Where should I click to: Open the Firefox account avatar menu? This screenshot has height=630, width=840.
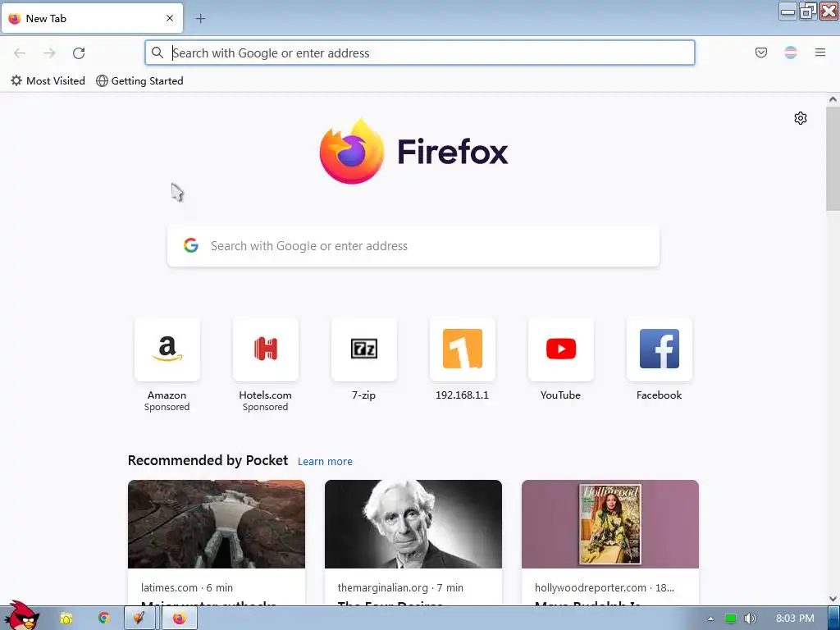click(791, 52)
